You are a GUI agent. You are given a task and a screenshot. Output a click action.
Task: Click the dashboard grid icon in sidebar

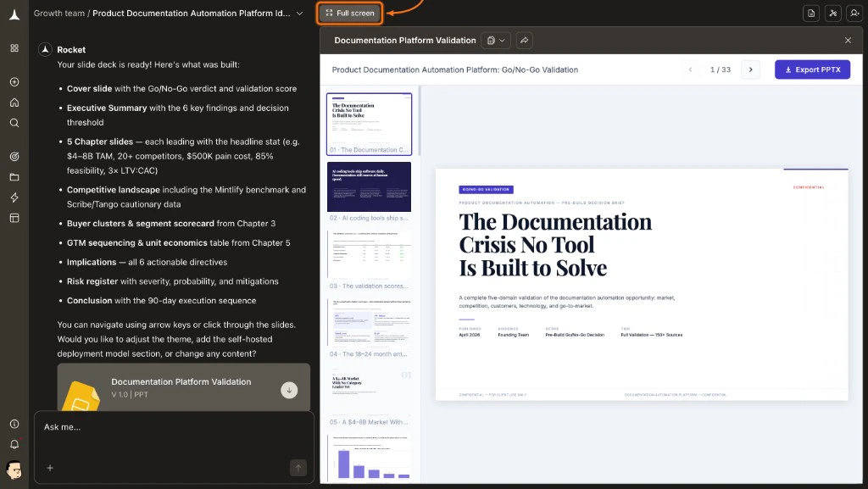coord(14,48)
